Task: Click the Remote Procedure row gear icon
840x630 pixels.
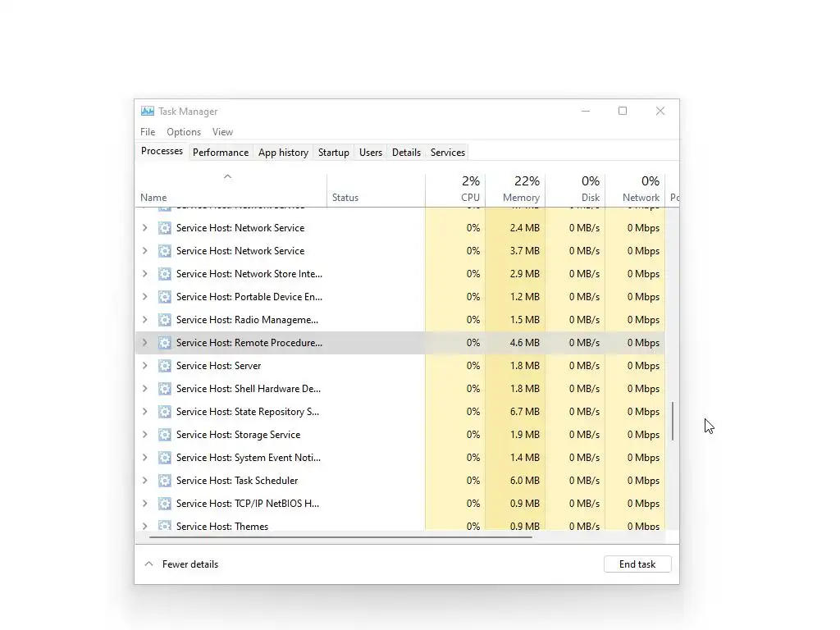Action: tap(164, 343)
